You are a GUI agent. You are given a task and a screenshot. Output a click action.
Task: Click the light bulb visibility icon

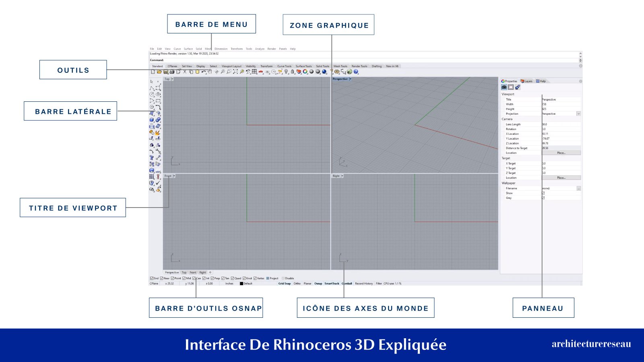coord(286,72)
